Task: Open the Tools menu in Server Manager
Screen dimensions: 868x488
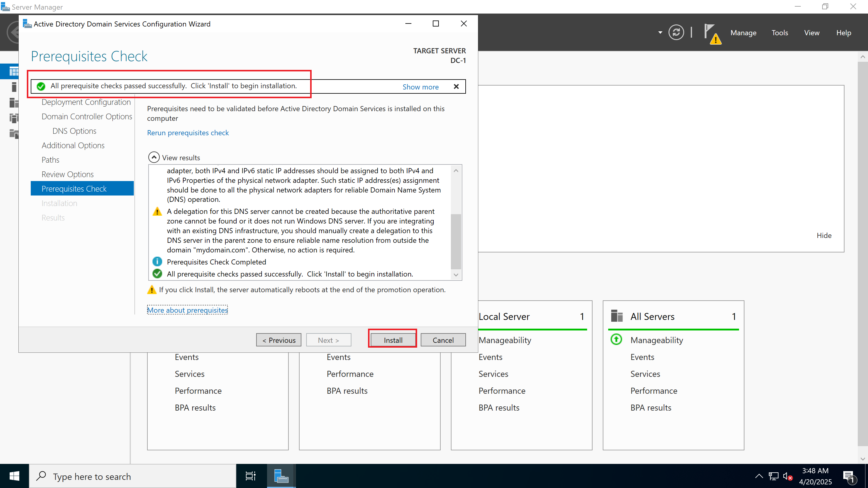Action: pyautogui.click(x=780, y=33)
